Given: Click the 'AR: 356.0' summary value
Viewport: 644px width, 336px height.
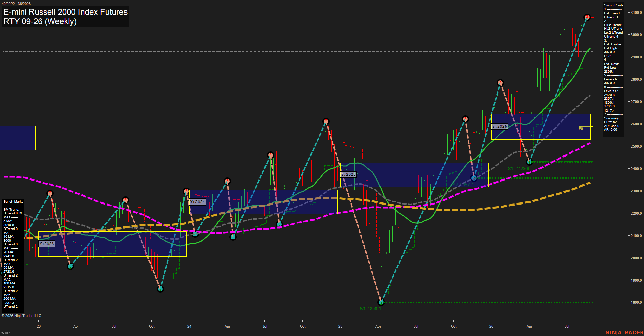Looking at the screenshot, I should pyautogui.click(x=612, y=126).
